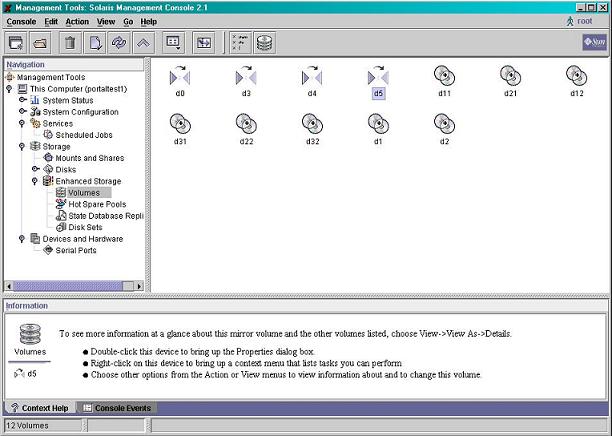The width and height of the screenshot is (612, 436).
Task: Collapse the Enhanced Storage node
Action: [35, 181]
